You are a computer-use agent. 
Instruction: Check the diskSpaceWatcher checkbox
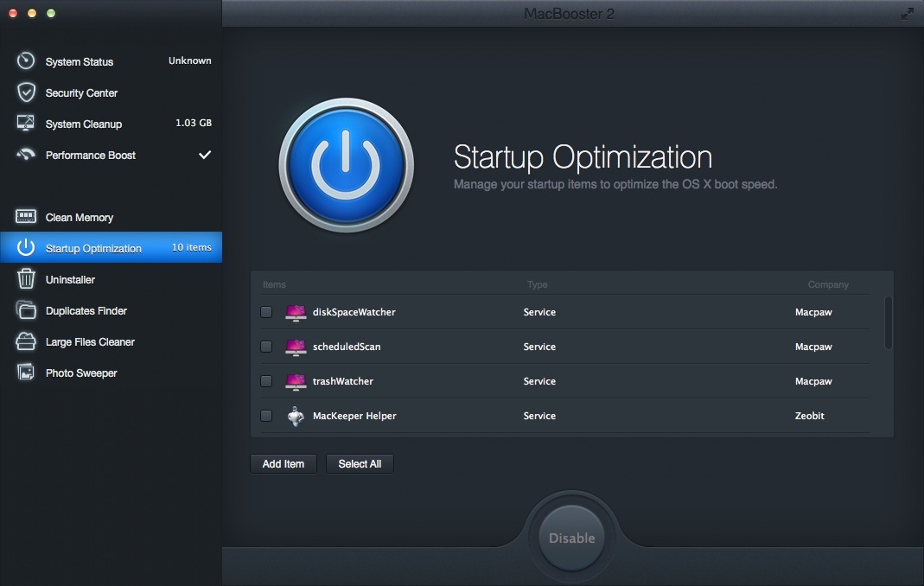pyautogui.click(x=266, y=312)
